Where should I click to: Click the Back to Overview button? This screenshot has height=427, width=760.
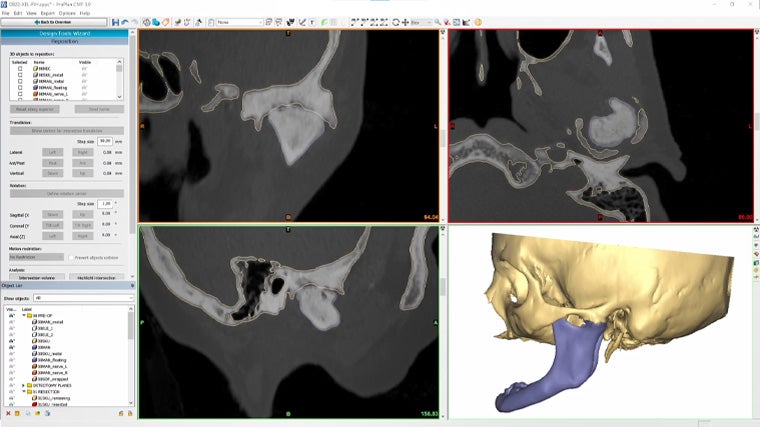point(54,22)
